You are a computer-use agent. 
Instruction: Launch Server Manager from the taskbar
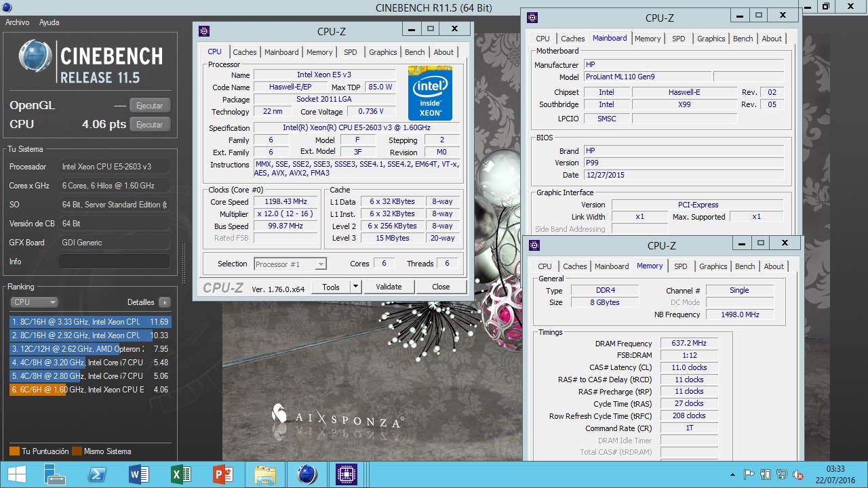coord(54,474)
